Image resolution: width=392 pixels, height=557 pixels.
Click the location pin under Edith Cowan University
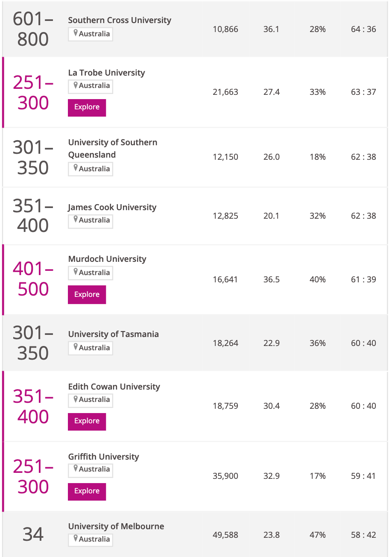click(x=76, y=399)
